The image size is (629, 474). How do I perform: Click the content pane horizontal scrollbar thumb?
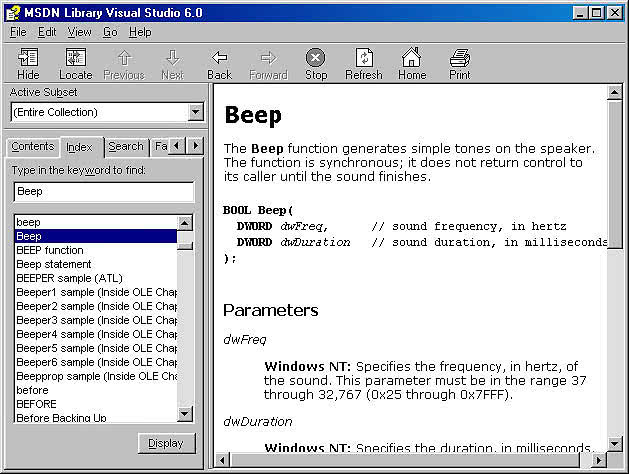pyautogui.click(x=405, y=460)
